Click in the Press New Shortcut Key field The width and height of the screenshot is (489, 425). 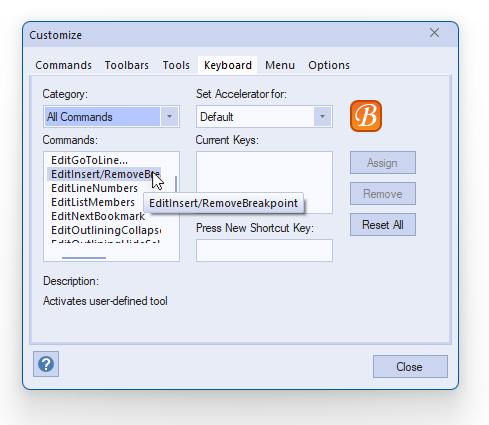coord(264,250)
